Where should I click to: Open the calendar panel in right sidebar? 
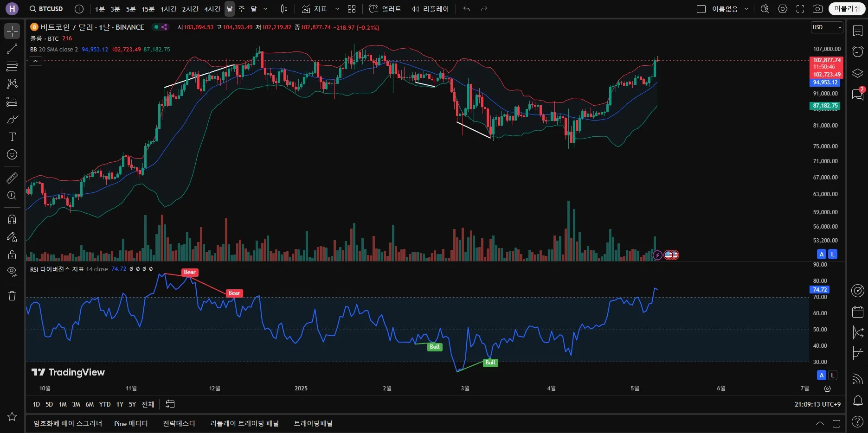coord(858,312)
